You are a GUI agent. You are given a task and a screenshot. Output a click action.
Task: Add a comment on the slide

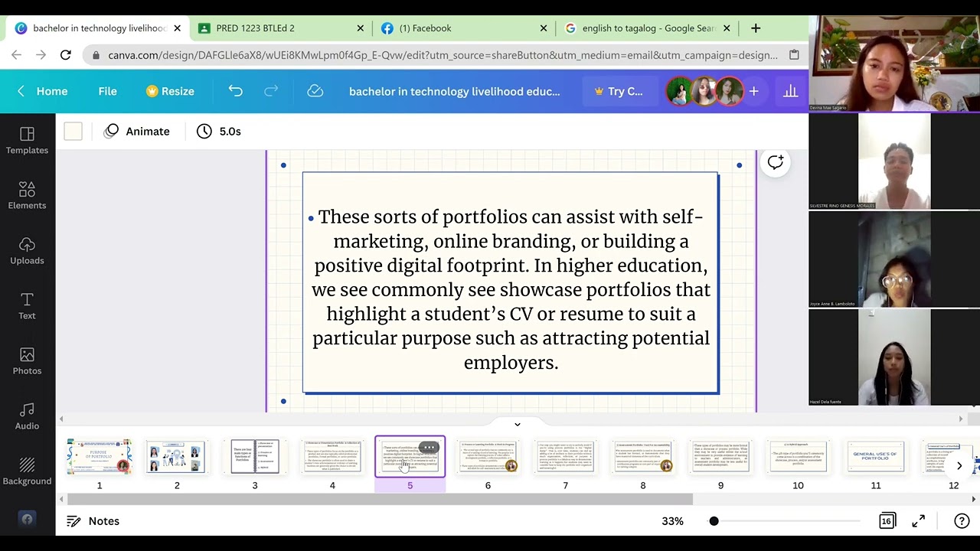775,162
